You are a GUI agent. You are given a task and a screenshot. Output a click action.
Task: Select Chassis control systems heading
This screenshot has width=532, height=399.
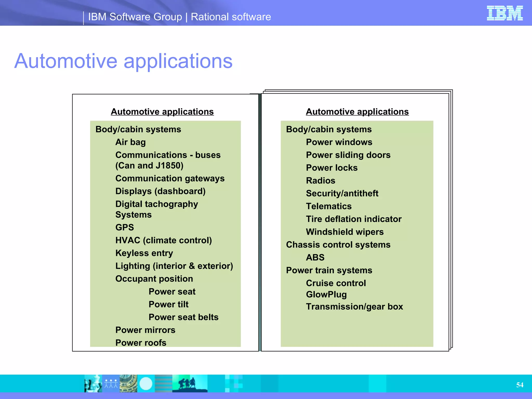pos(338,245)
